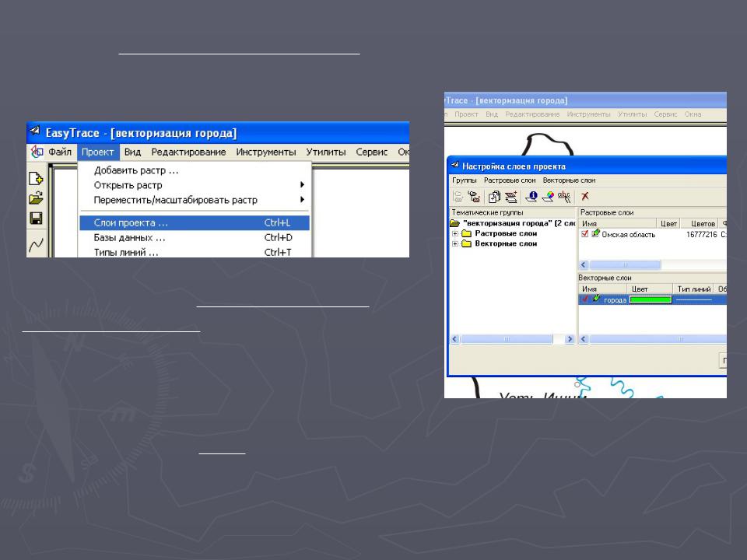Screen dimensions: 747x560
Task: Open the Файл menu
Action: [x=60, y=152]
